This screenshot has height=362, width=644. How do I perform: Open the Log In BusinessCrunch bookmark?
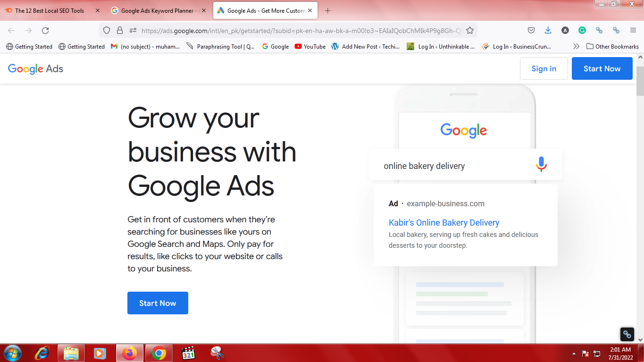pyautogui.click(x=517, y=46)
